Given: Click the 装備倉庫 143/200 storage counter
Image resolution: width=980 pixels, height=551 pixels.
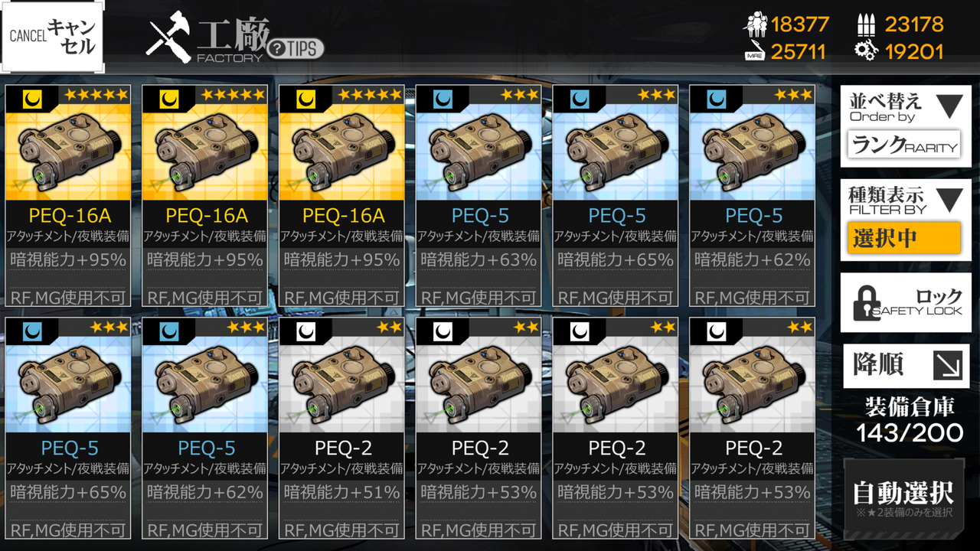Looking at the screenshot, I should coord(909,420).
